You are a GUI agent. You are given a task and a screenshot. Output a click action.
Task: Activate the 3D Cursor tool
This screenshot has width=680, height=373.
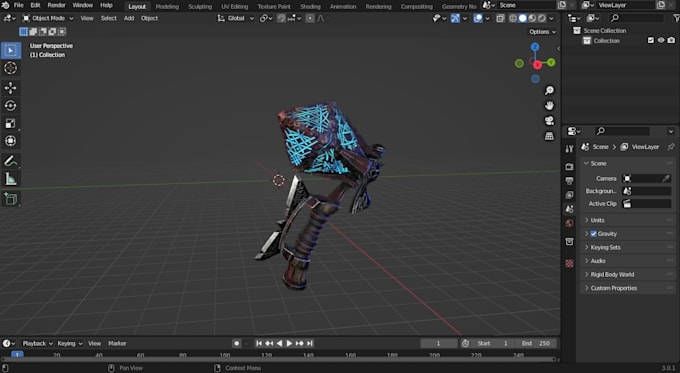click(x=10, y=68)
